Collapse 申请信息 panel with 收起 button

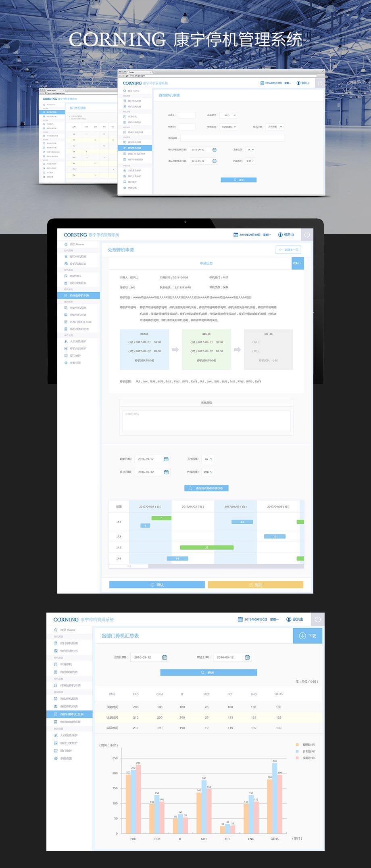(298, 264)
